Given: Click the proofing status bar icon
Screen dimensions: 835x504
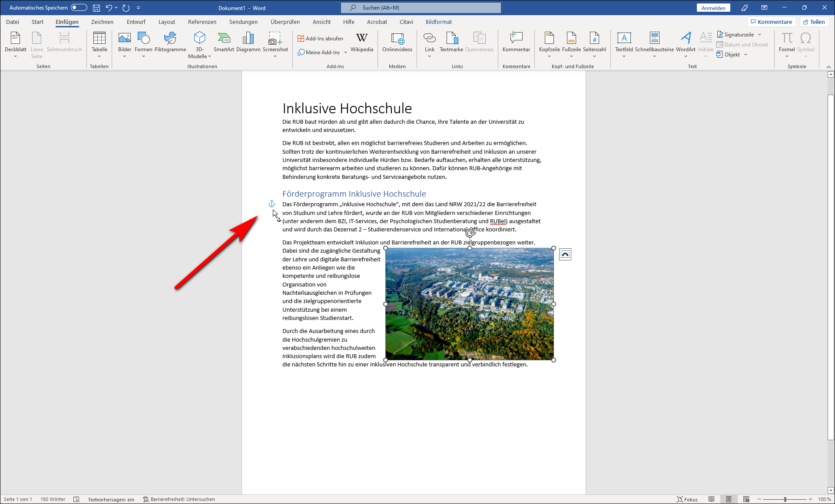Looking at the screenshot, I should 76,499.
